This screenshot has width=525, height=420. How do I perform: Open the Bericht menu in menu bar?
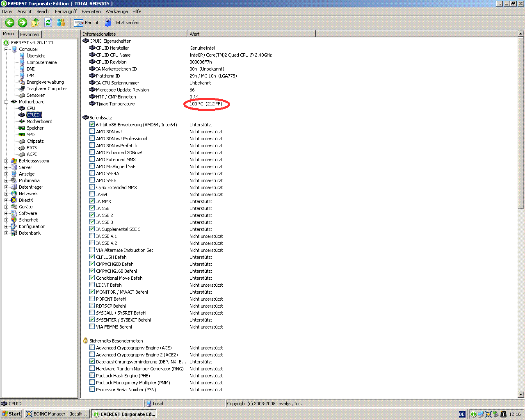(x=43, y=11)
